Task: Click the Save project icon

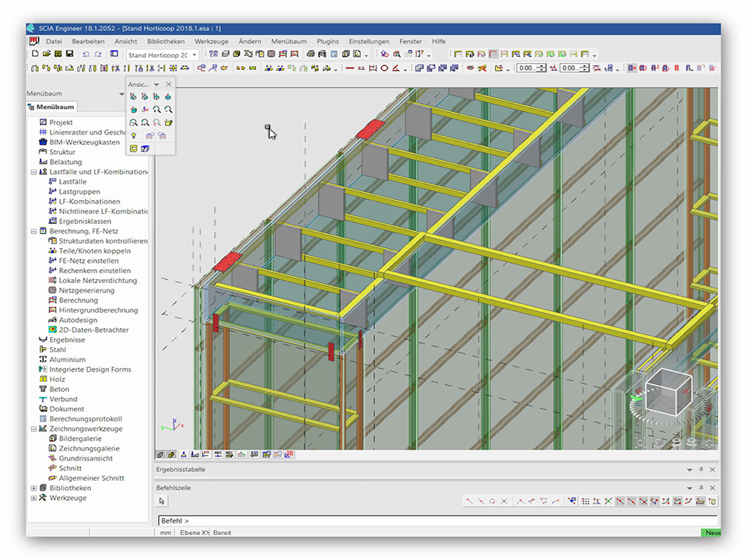Action: pyautogui.click(x=70, y=54)
